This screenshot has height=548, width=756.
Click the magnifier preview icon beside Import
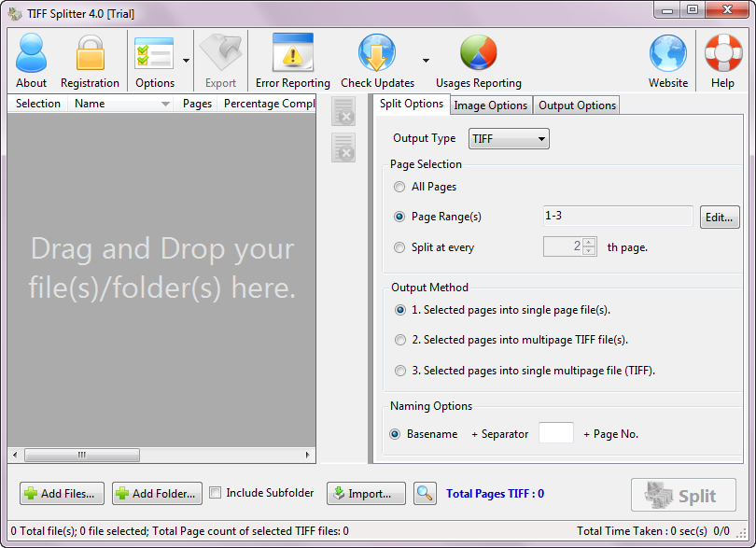pyautogui.click(x=425, y=494)
